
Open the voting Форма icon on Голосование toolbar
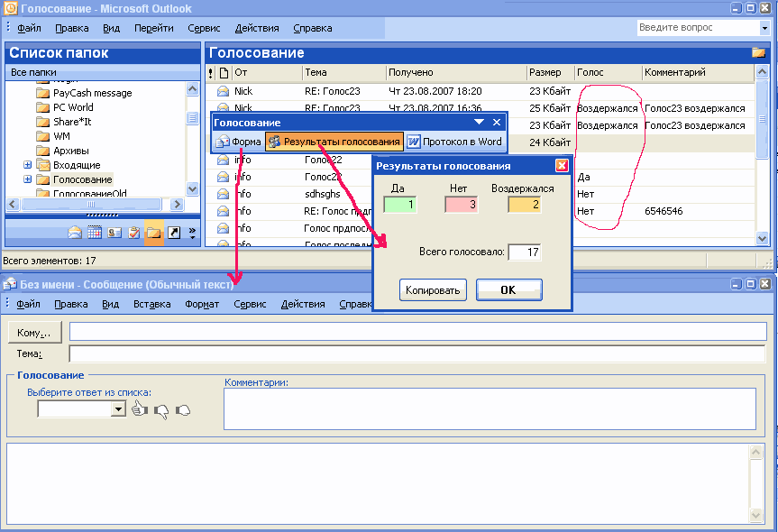coord(234,142)
